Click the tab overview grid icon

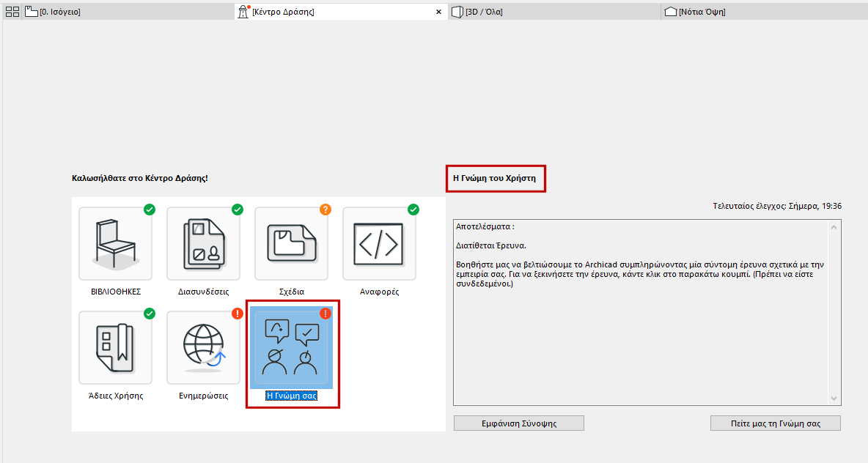(x=12, y=12)
